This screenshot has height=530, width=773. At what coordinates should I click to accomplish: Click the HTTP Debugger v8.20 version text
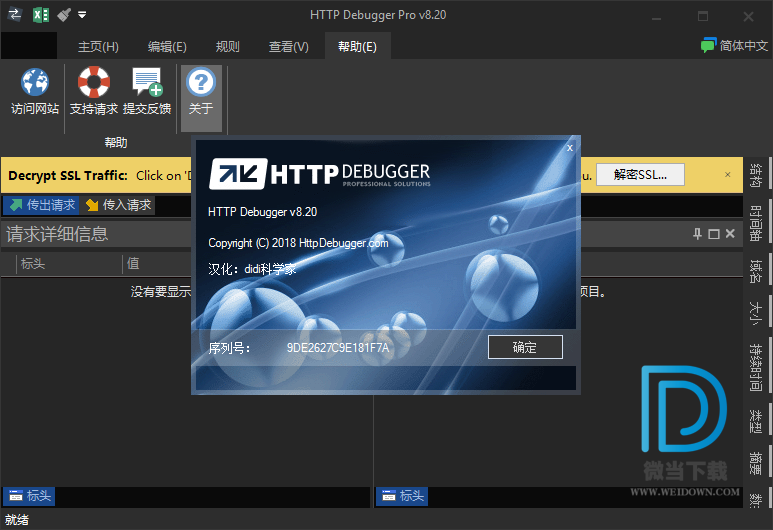263,212
